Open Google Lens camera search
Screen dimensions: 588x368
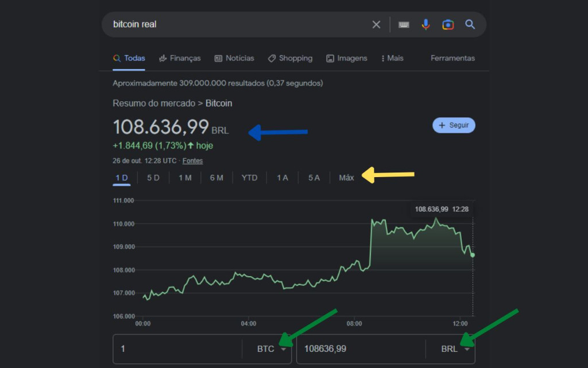tap(448, 24)
